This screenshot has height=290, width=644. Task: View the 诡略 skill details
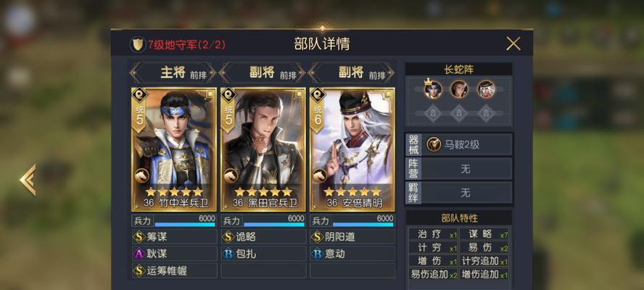pos(264,236)
